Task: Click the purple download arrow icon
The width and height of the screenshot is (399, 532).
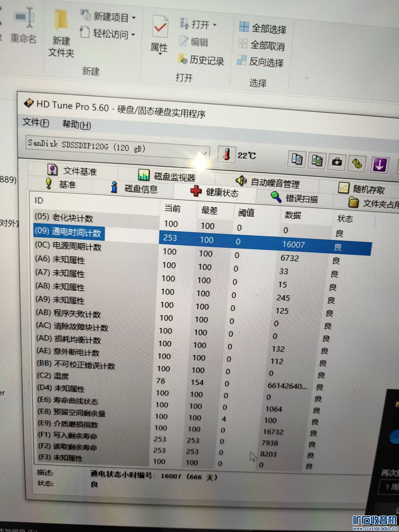Action: click(379, 165)
